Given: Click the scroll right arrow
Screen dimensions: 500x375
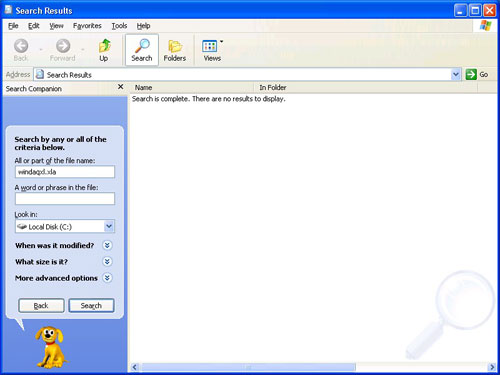Looking at the screenshot, I should pos(492,367).
